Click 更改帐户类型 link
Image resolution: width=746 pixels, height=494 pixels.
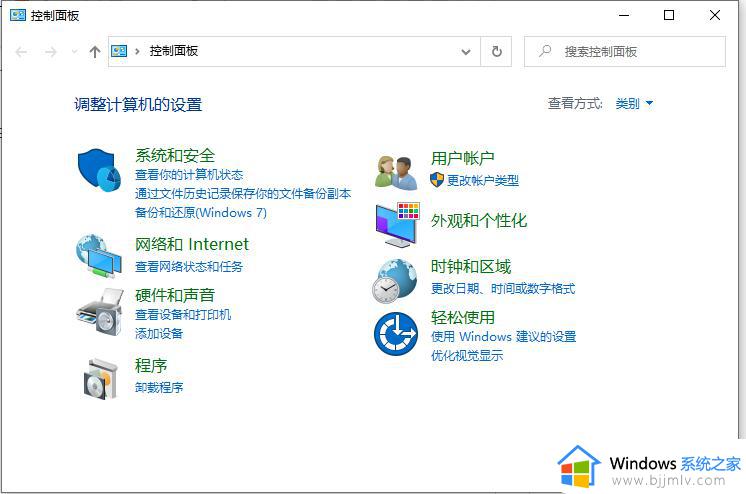pyautogui.click(x=483, y=180)
